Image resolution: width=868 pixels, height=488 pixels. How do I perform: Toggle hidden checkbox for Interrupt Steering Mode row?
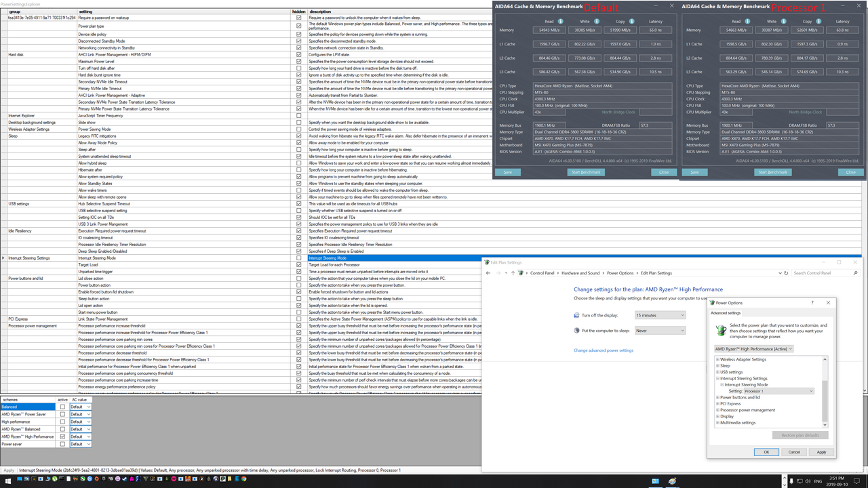coord(299,258)
